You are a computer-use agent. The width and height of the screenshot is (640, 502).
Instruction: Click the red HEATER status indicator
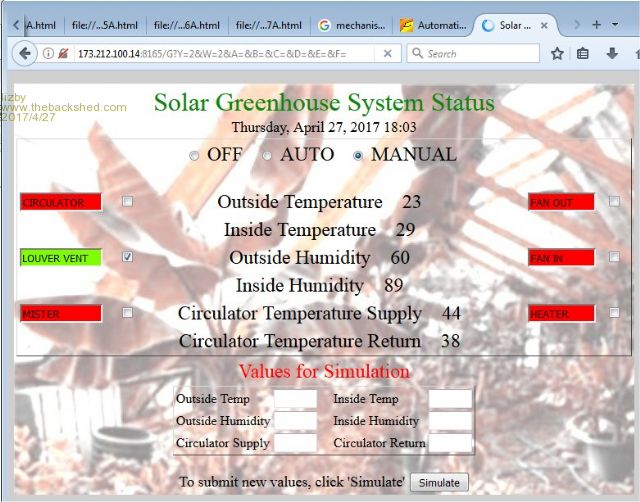point(561,314)
